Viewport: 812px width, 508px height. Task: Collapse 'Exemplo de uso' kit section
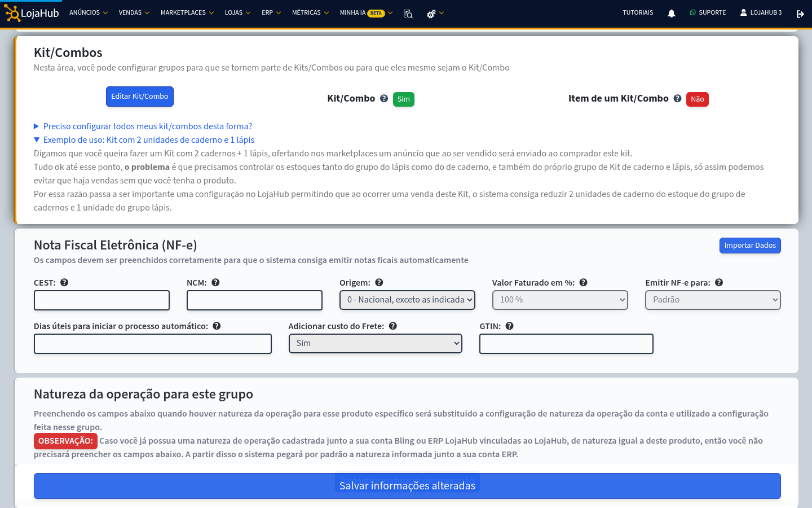[x=144, y=140]
